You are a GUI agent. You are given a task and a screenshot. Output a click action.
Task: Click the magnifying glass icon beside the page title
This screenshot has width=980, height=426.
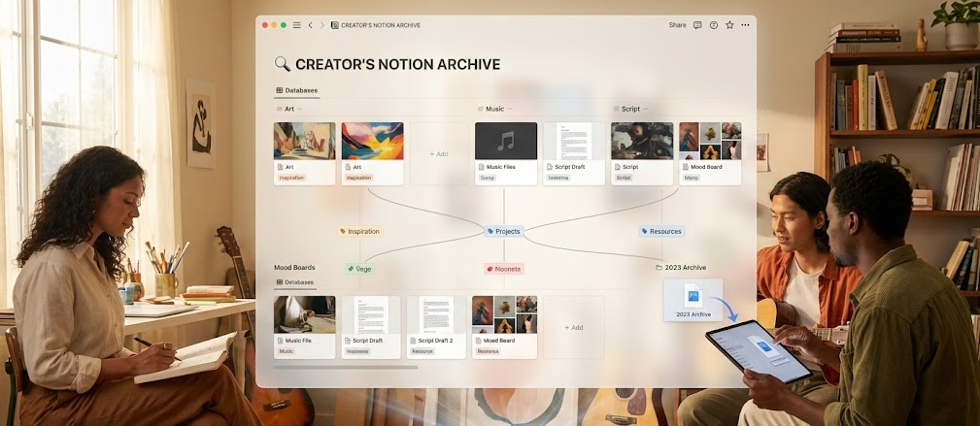(x=283, y=64)
